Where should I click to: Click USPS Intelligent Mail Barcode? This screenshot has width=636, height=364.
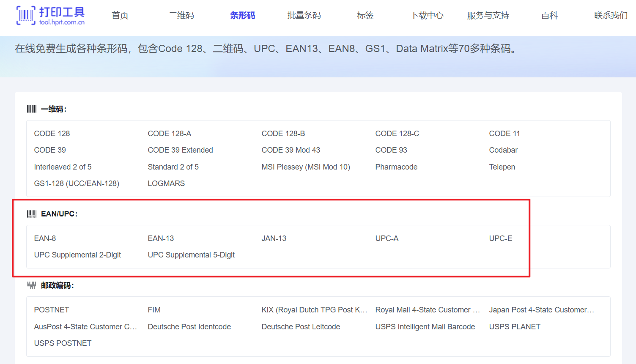coord(425,327)
